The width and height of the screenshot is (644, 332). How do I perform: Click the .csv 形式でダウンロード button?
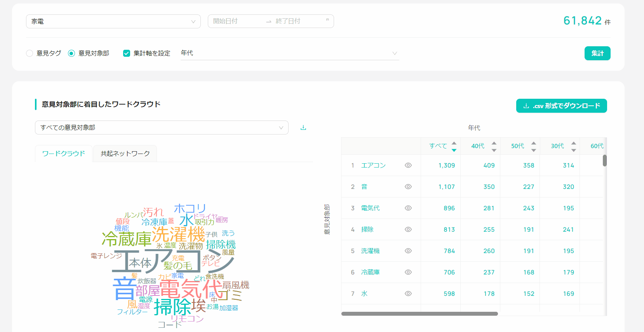561,106
